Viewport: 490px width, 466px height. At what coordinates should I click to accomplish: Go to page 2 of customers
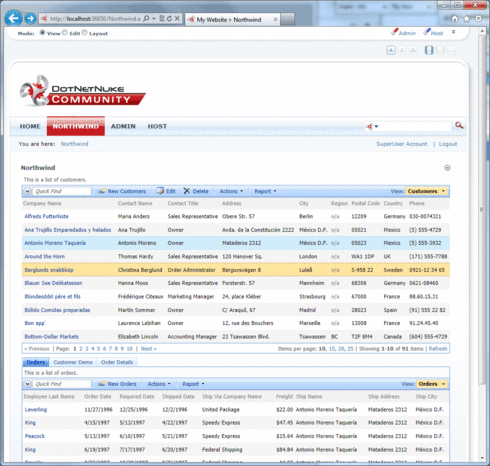tap(81, 349)
